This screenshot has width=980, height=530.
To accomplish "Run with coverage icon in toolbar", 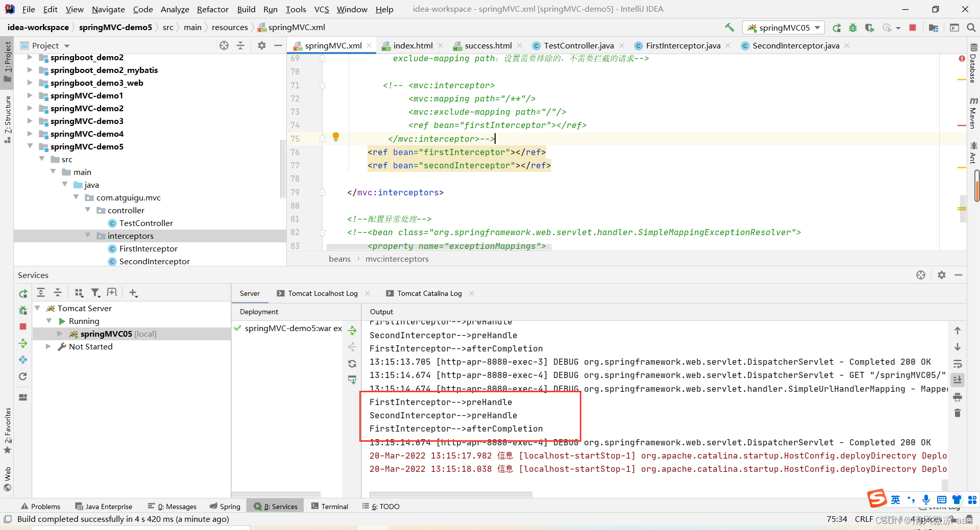I will (x=869, y=28).
